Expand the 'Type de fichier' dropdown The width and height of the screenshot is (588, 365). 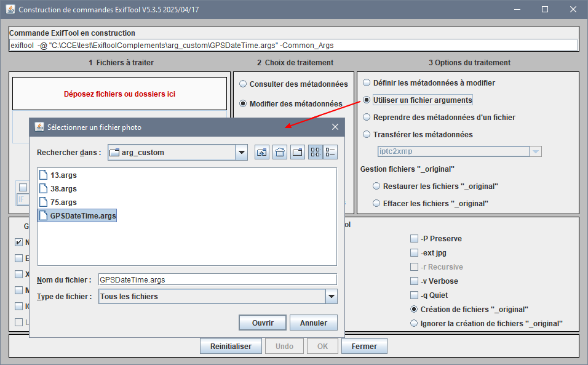pos(332,296)
